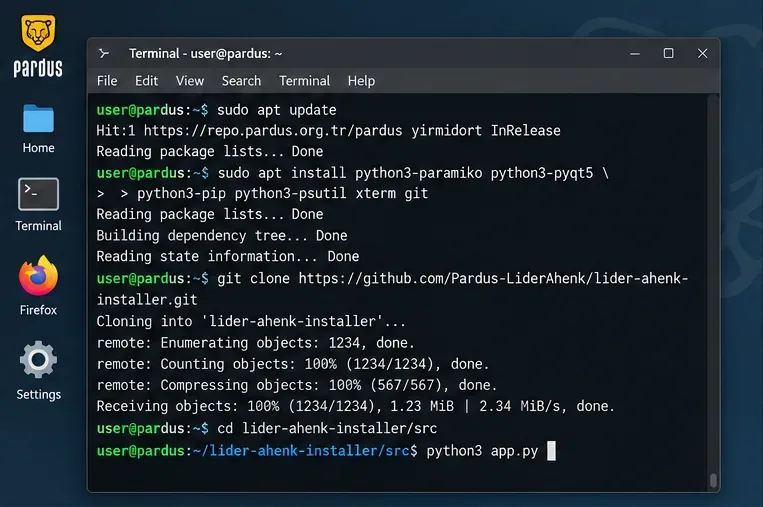Click 'remote: Enumerating objects: 1234, done.' line

(255, 343)
